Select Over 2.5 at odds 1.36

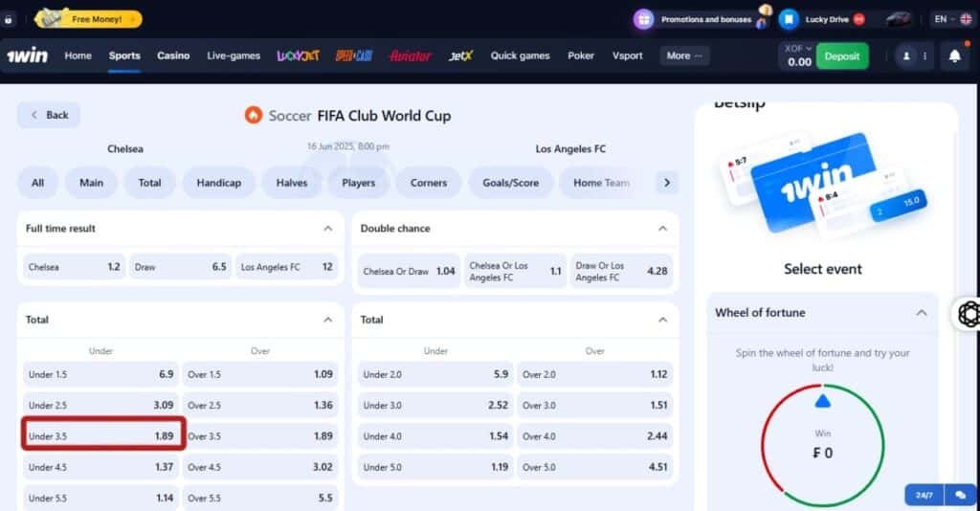pyautogui.click(x=260, y=405)
